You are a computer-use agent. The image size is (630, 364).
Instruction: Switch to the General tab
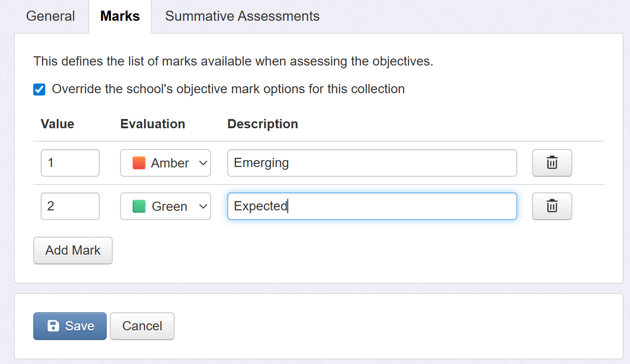pos(50,16)
